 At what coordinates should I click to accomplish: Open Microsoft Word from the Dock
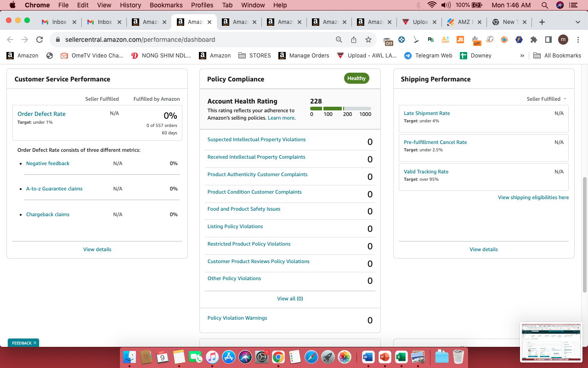(368, 356)
